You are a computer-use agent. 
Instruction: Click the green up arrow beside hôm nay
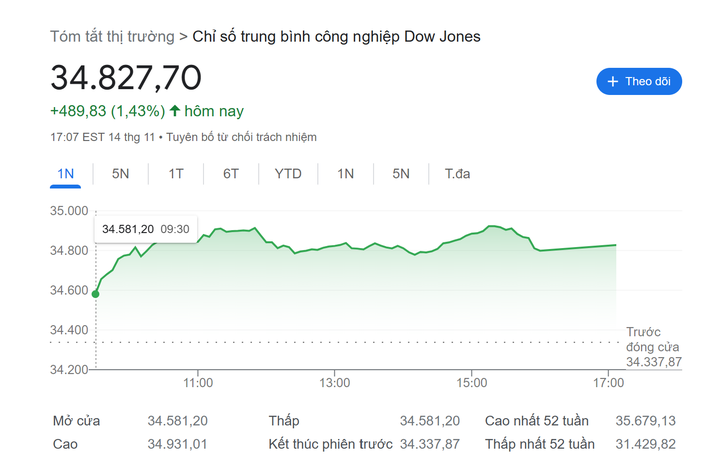pyautogui.click(x=175, y=111)
